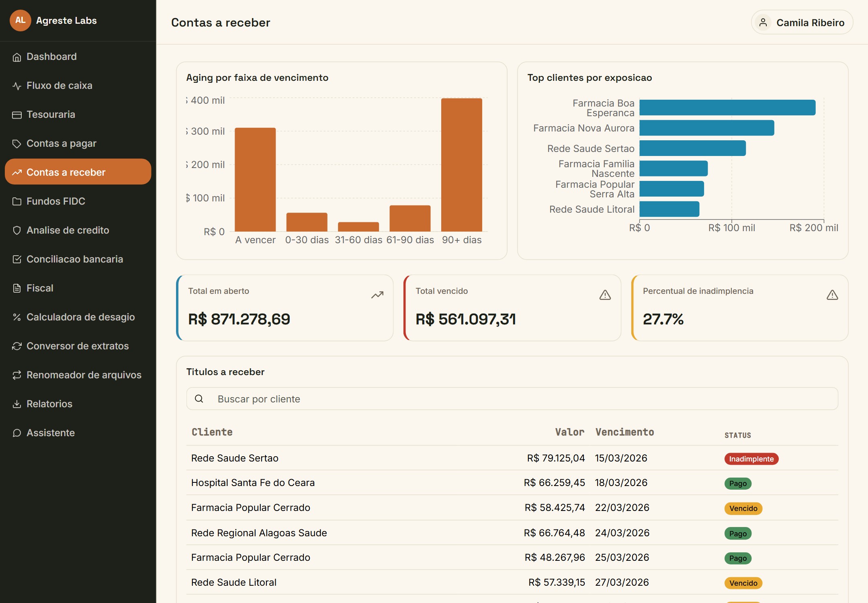Click the Calculadora de desagio percent icon
The image size is (868, 603).
(16, 317)
